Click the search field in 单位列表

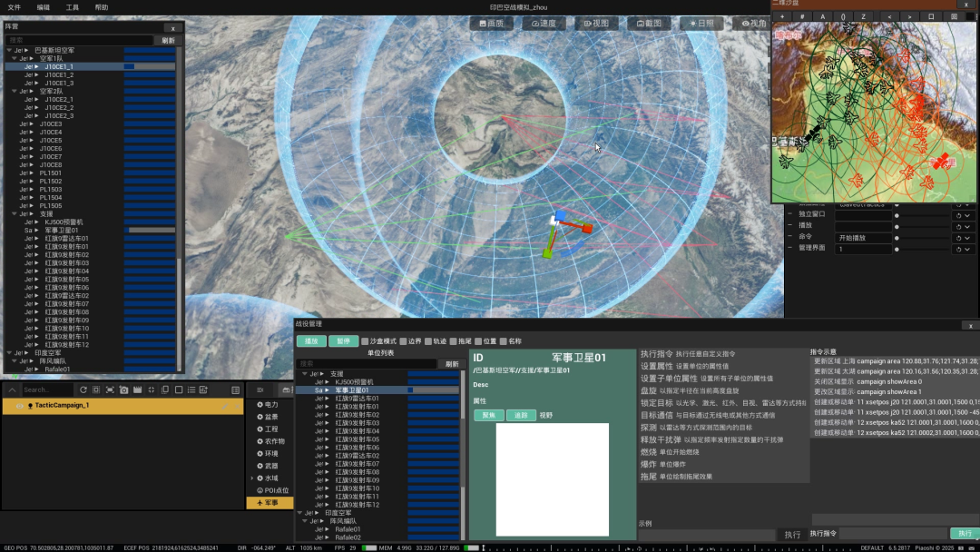[x=367, y=364]
